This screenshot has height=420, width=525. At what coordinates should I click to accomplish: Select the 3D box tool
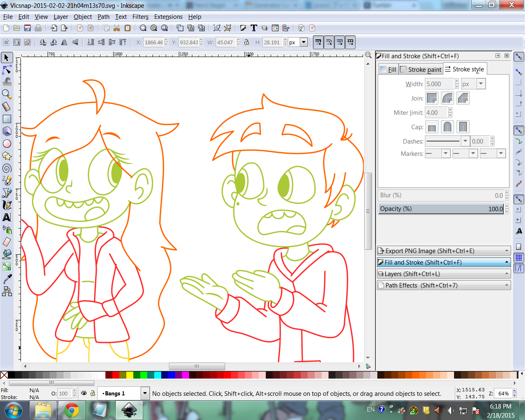pyautogui.click(x=7, y=131)
